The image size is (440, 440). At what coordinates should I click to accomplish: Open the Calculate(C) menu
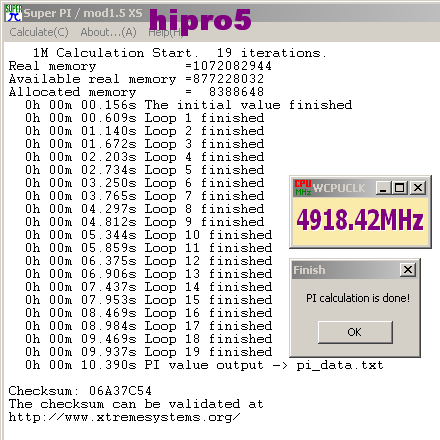click(x=39, y=32)
